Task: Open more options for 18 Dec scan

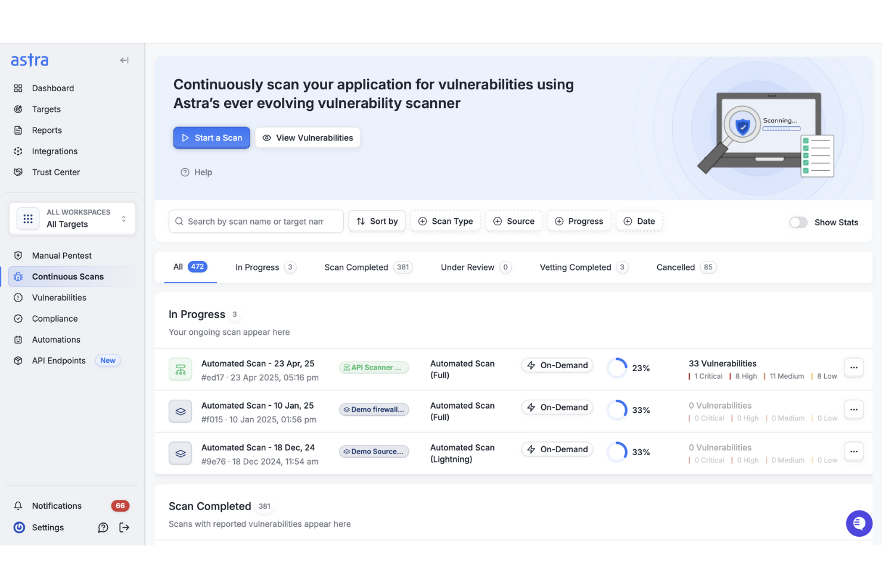Action: pos(854,452)
